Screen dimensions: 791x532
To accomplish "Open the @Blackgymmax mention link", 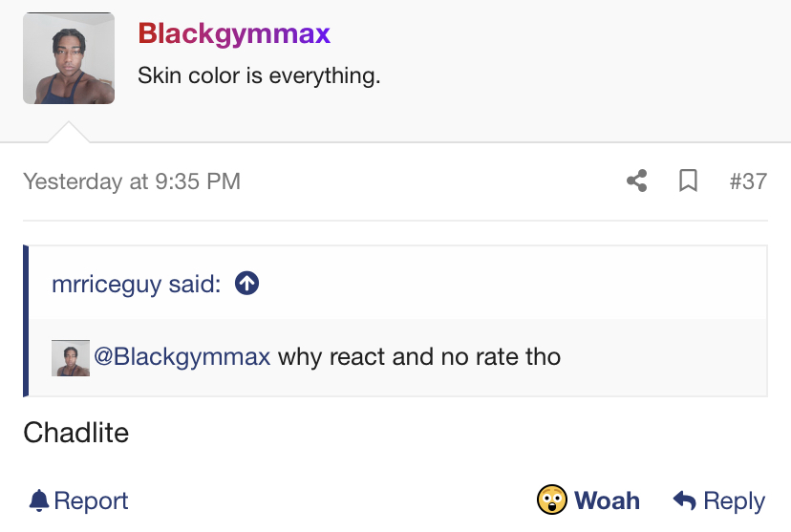I will 182,357.
